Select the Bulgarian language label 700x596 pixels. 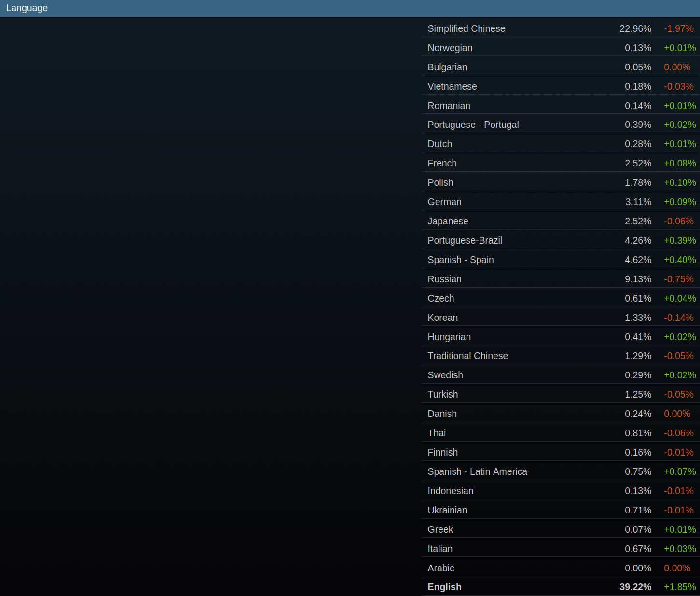pyautogui.click(x=447, y=67)
